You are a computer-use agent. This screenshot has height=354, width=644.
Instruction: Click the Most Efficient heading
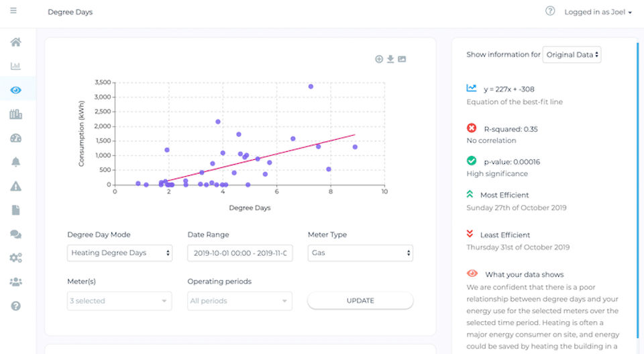pyautogui.click(x=504, y=195)
